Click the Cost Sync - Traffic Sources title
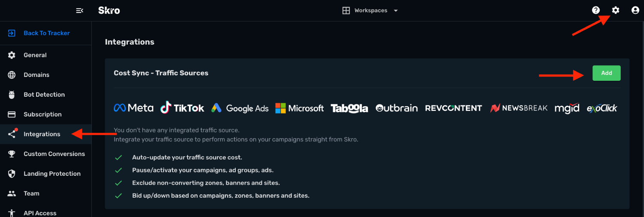644x217 pixels. click(161, 73)
